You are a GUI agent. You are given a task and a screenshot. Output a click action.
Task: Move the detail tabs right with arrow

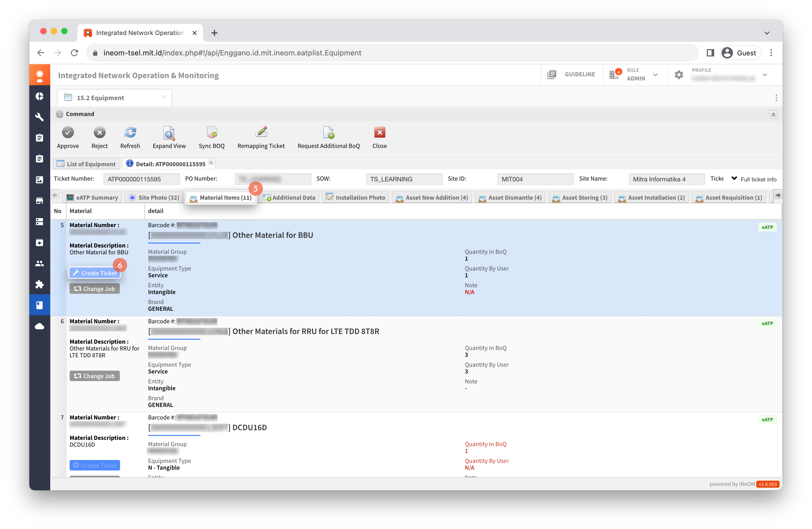coord(777,195)
